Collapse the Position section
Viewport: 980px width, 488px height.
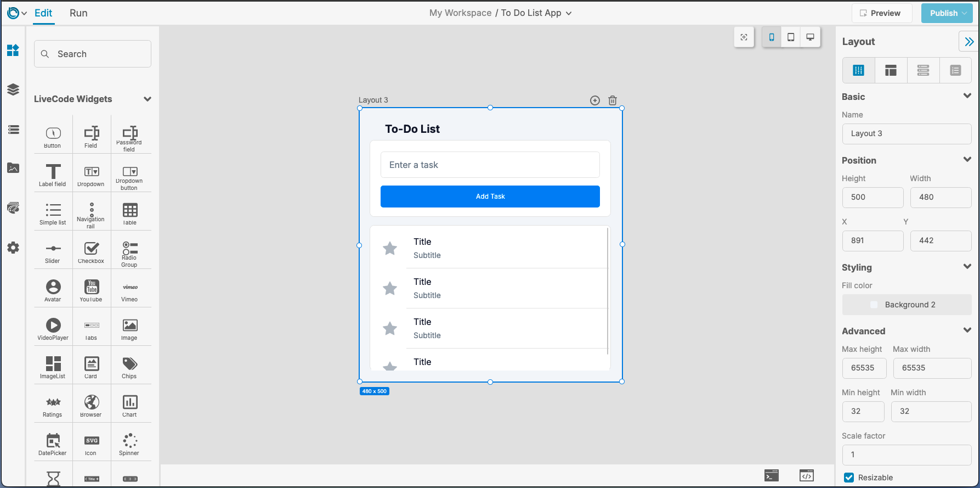click(967, 160)
